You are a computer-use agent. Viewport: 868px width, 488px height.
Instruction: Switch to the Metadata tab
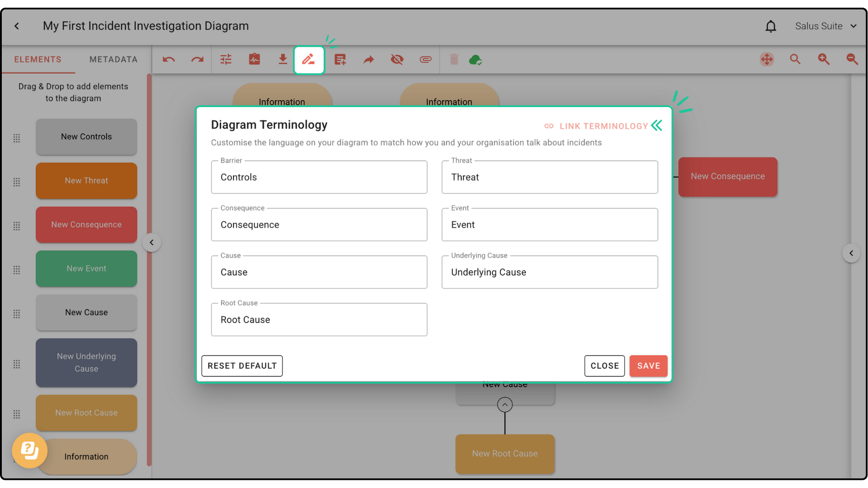click(113, 60)
